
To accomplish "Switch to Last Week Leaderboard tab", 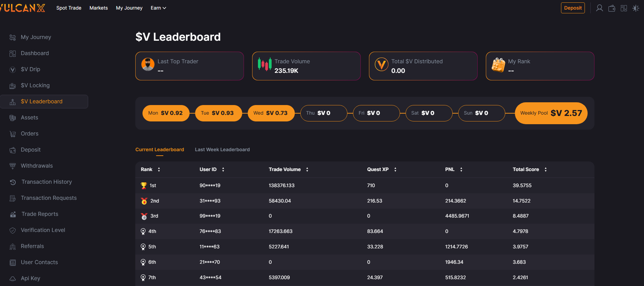I will click(222, 149).
